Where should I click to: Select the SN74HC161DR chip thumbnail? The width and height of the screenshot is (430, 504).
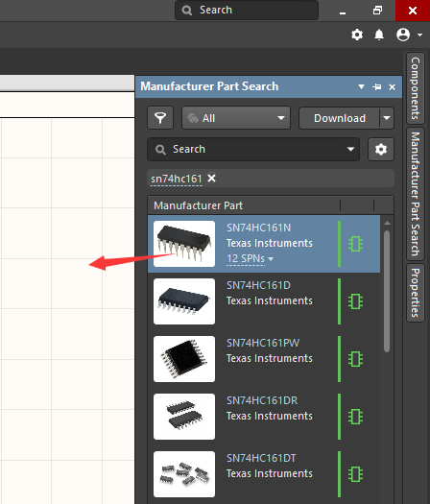(184, 417)
